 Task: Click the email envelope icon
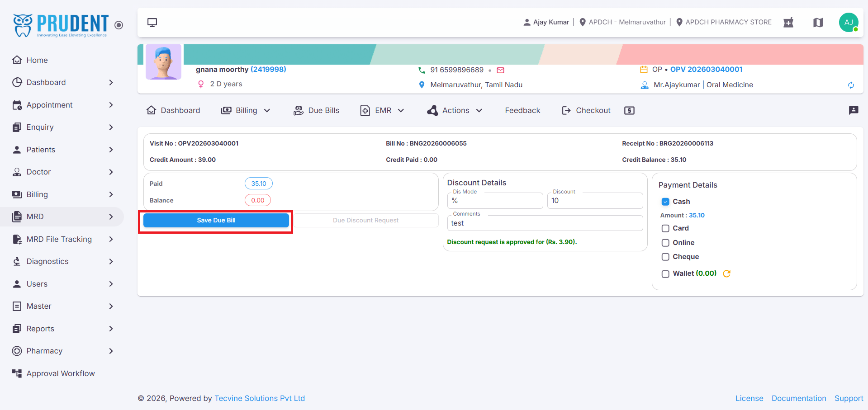500,70
